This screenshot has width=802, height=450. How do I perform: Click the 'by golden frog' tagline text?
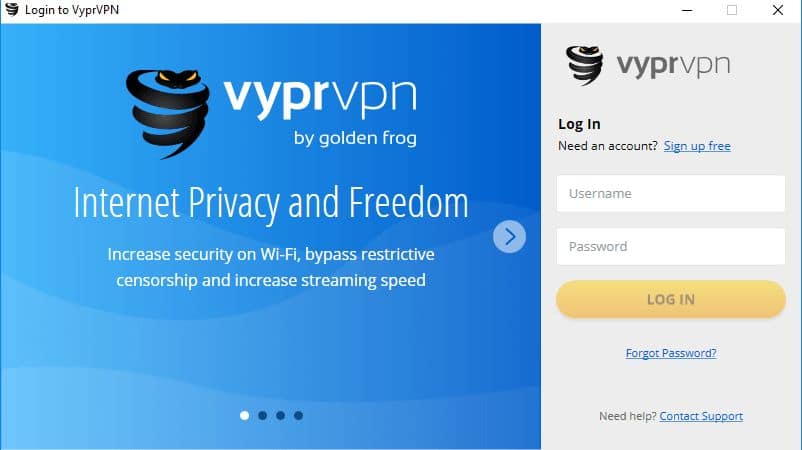[355, 139]
